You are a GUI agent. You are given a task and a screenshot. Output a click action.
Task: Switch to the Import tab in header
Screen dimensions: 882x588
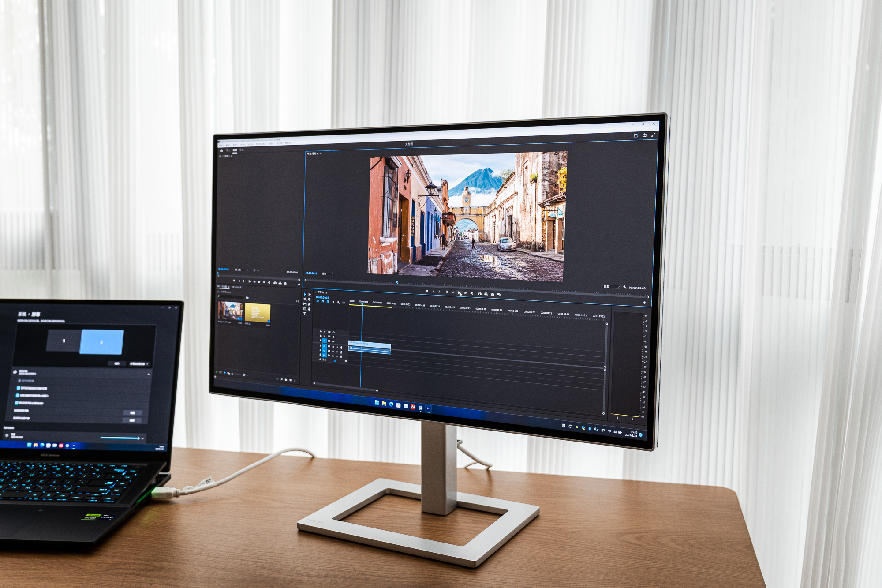(x=228, y=150)
